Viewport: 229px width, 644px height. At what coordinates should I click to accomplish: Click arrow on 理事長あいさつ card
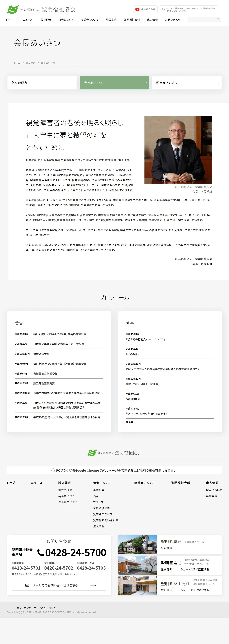216,83
